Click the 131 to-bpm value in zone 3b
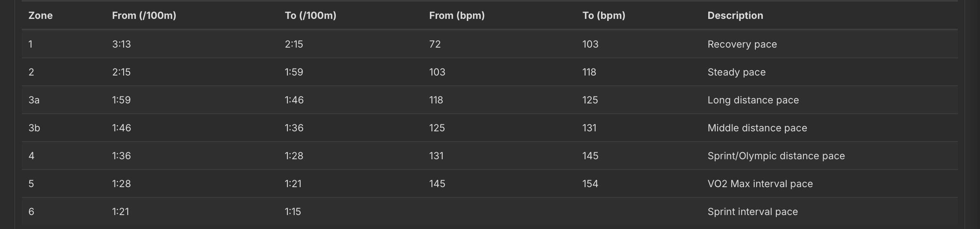The height and width of the screenshot is (229, 980). pyautogui.click(x=589, y=128)
